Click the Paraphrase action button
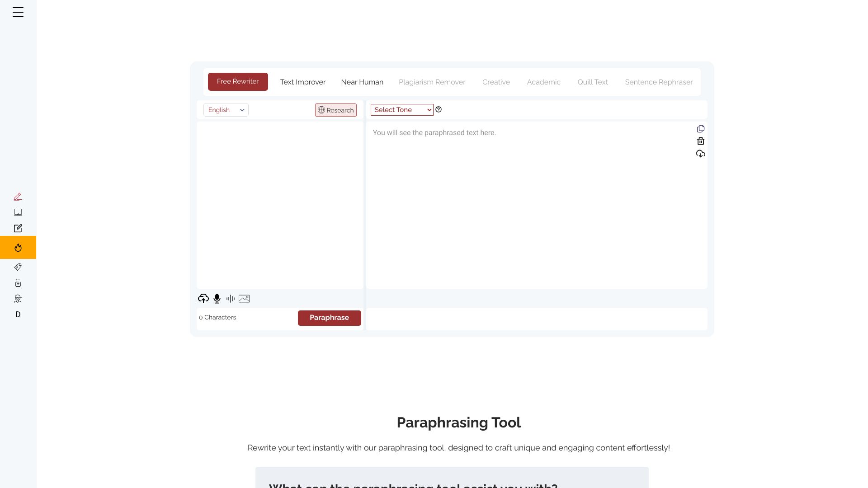This screenshot has height=488, width=868. (x=329, y=318)
